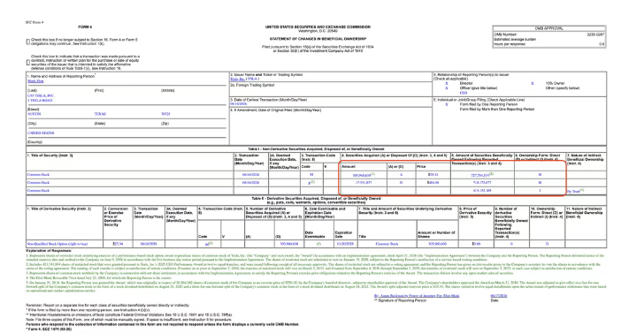Screen dimensions: 644x334
Task: Click the 'Explanation of Responses:' heading
Action: (x=49, y=250)
